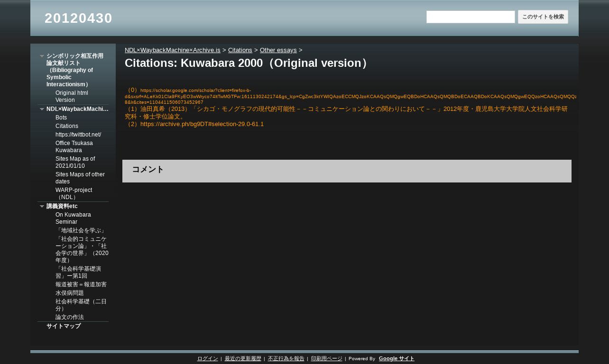Open 「社会的コミュニケーション論」 sidebar link
The image size is (609, 364).
pyautogui.click(x=82, y=249)
